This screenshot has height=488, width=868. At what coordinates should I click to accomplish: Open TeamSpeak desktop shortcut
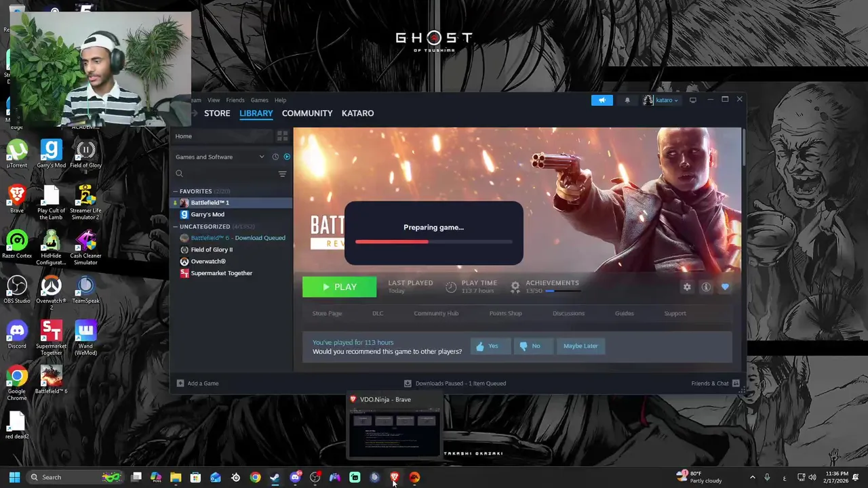[85, 290]
